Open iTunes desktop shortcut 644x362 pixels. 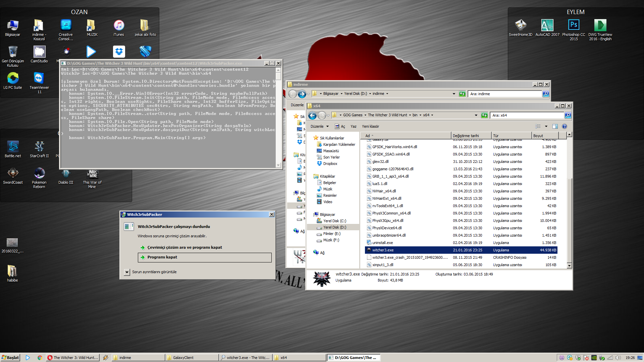click(x=119, y=28)
